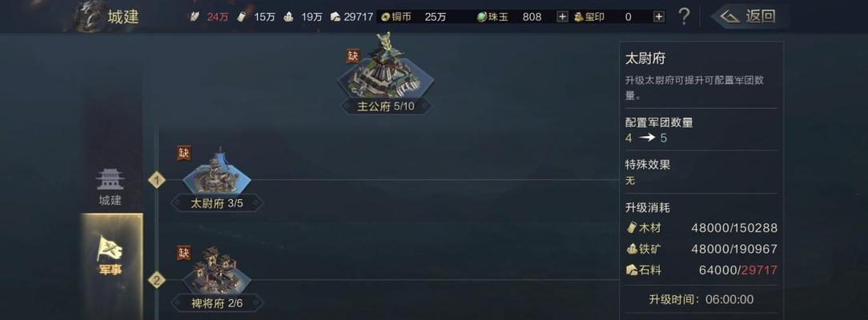Image resolution: width=868 pixels, height=320 pixels.
Task: Tap the 玺印 seal icon
Action: tap(578, 17)
